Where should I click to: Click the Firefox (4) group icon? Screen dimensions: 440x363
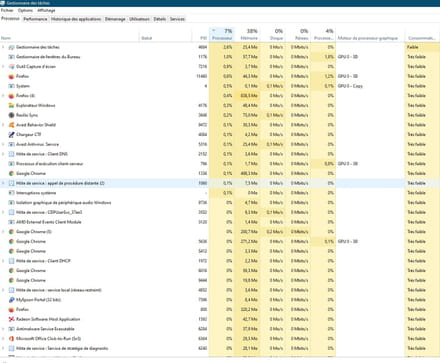pos(11,96)
